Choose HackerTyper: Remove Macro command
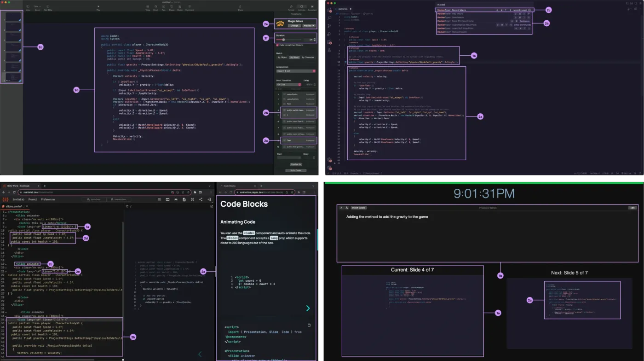This screenshot has width=644, height=361. tap(483, 32)
